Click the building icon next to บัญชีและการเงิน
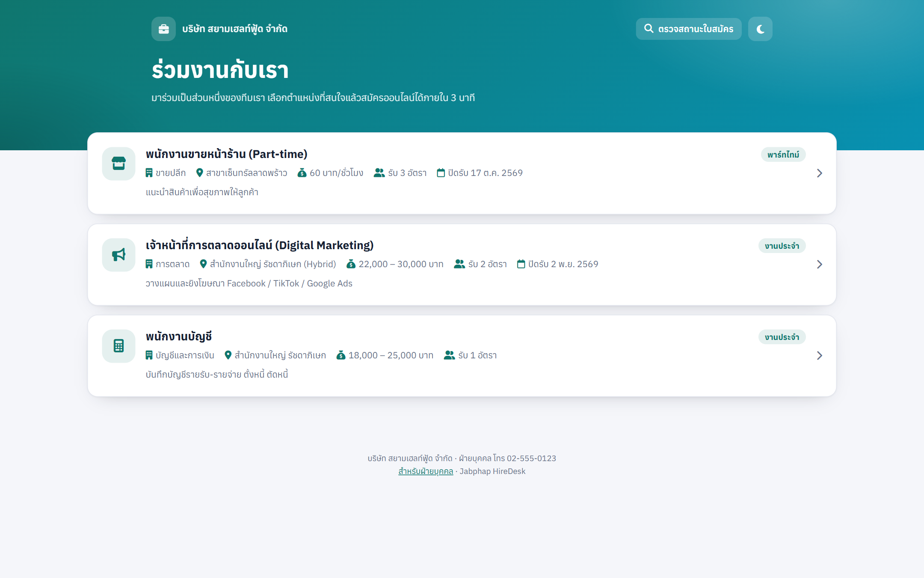The image size is (924, 578). tap(149, 355)
